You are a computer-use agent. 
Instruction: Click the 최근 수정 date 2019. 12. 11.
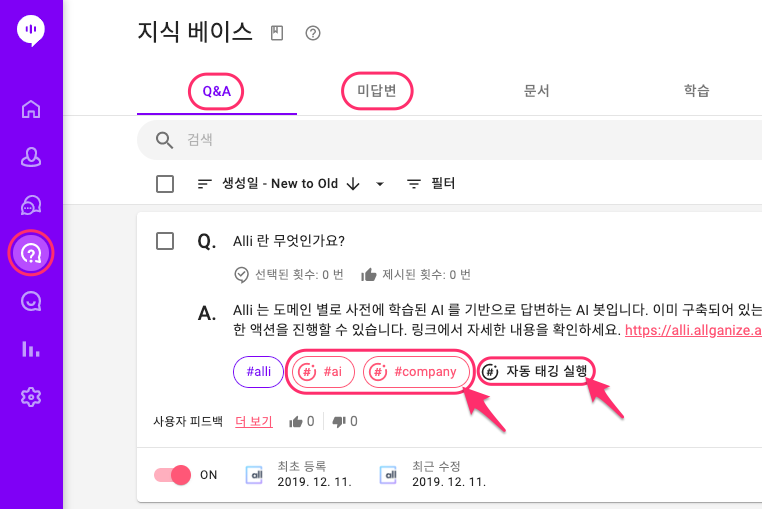pos(449,482)
